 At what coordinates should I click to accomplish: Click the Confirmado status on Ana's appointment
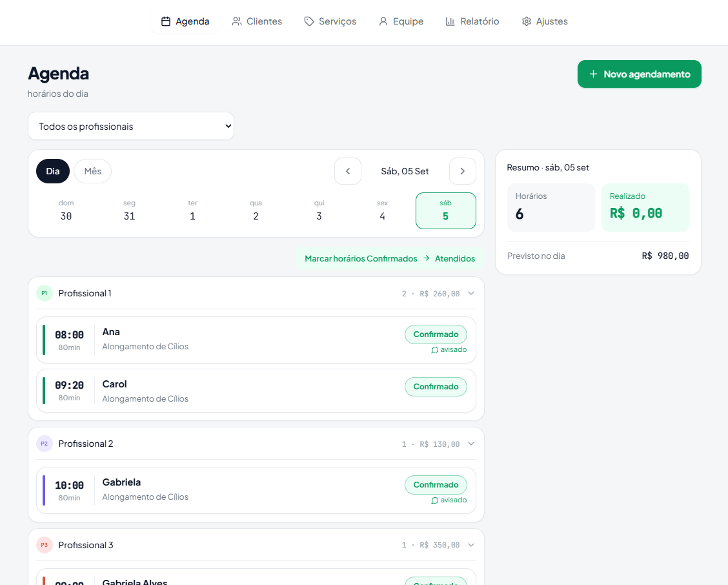tap(436, 334)
